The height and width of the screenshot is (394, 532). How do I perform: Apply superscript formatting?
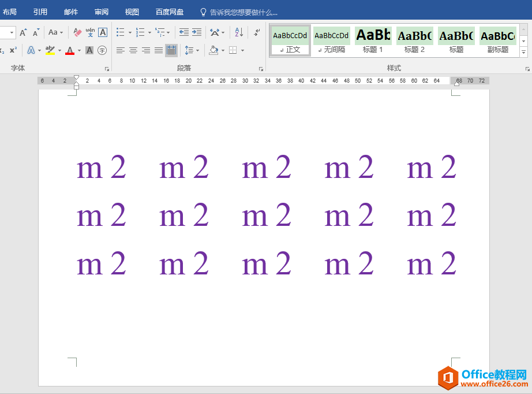13,50
